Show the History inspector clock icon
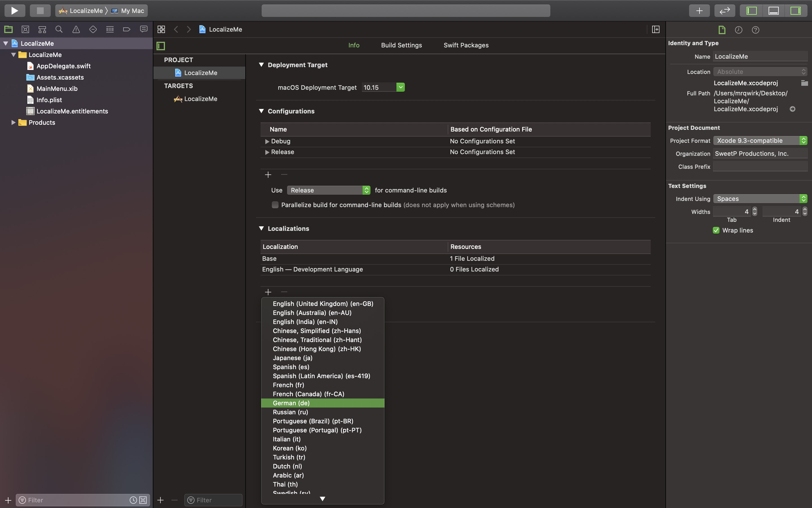 (x=738, y=30)
